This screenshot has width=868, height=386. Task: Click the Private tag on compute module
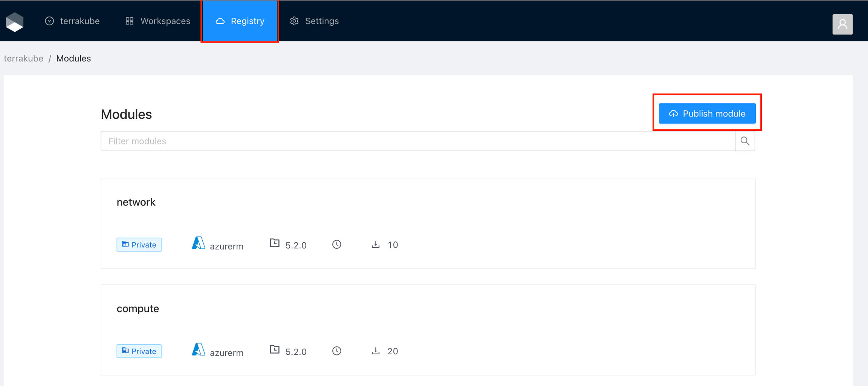139,351
